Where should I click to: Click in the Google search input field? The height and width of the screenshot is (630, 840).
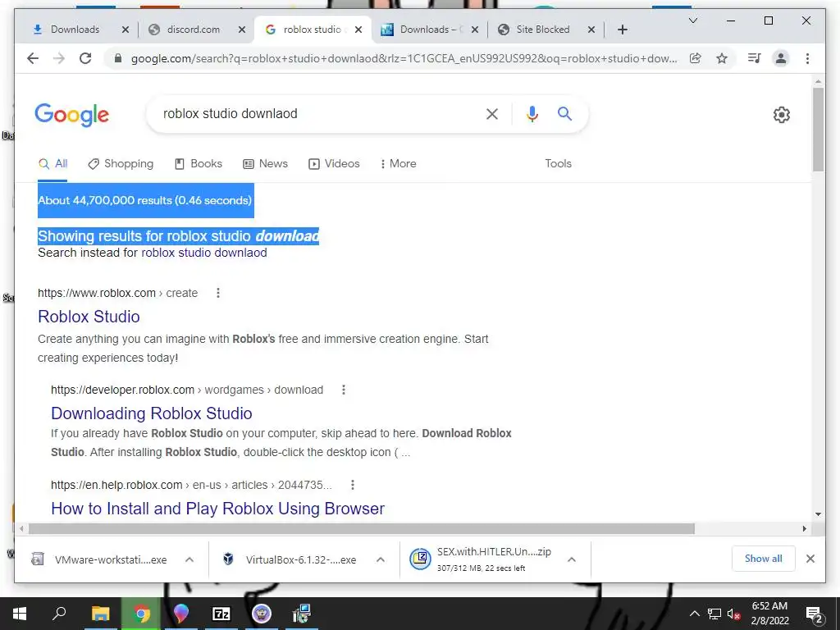(318, 113)
